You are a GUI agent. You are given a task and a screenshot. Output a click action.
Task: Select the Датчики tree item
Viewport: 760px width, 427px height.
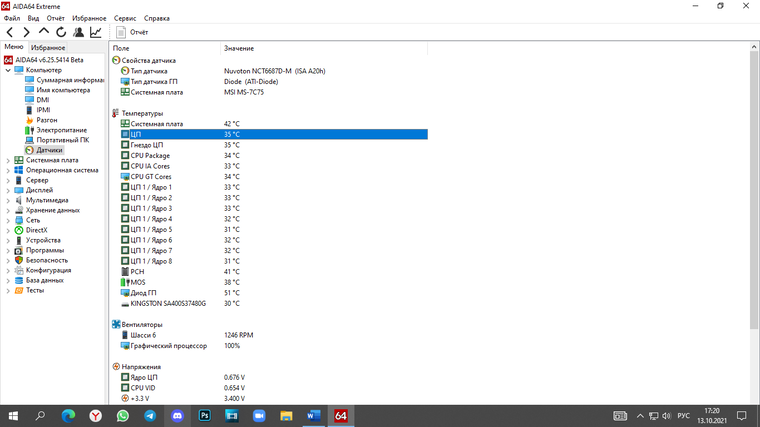coord(44,150)
